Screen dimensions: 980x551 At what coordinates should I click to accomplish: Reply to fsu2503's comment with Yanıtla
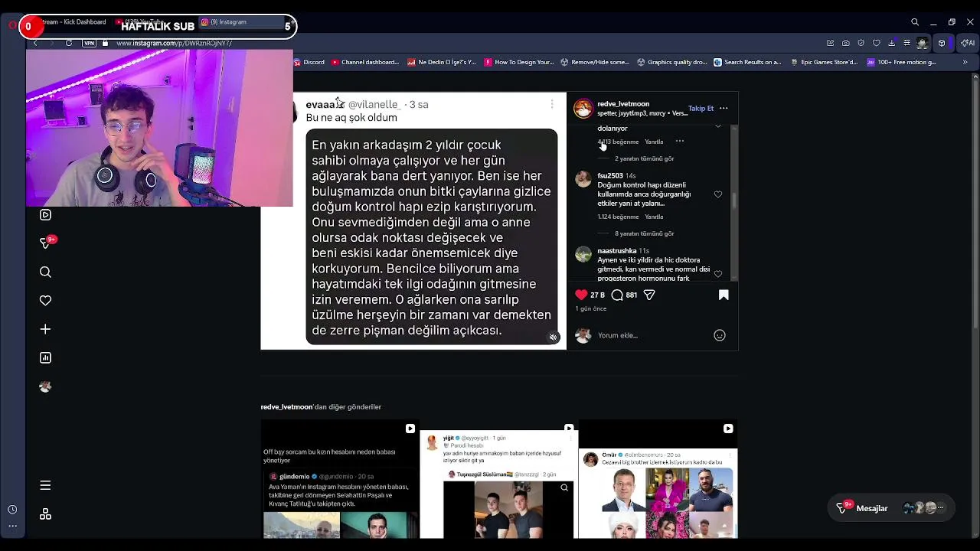tap(654, 217)
